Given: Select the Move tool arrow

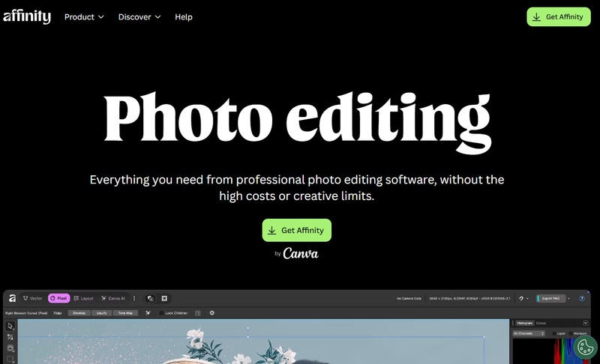Looking at the screenshot, I should pyautogui.click(x=10, y=327).
